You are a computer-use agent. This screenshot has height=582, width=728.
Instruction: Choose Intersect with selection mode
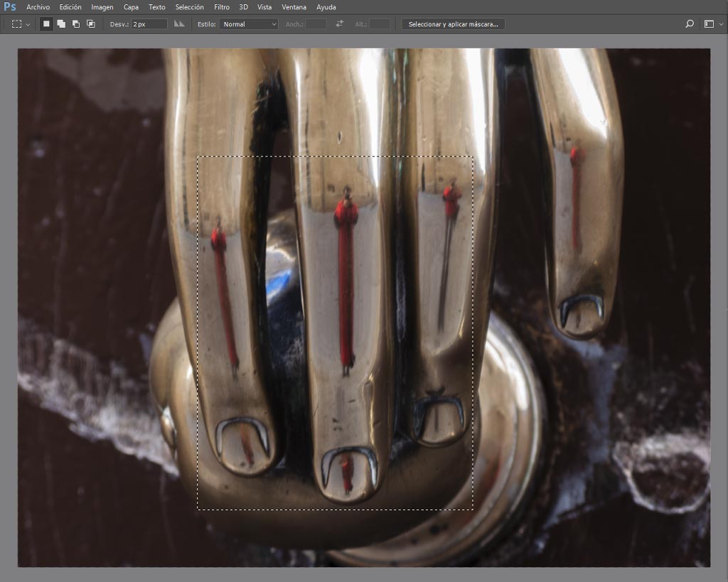pos(91,24)
